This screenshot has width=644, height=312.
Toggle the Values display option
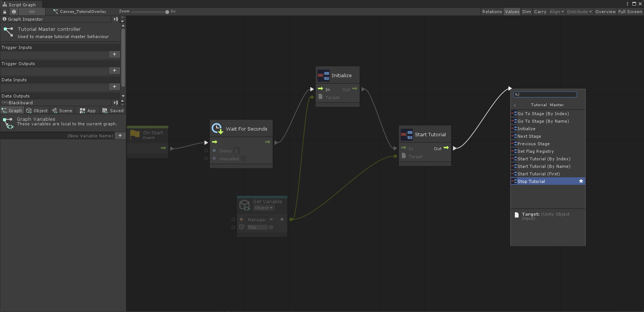coord(512,12)
